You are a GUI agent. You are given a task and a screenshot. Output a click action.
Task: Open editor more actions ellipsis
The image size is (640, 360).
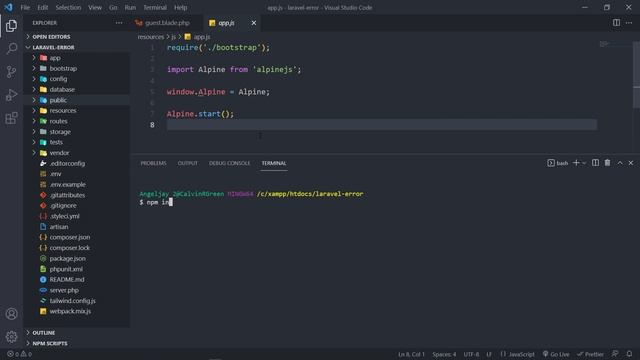tap(629, 23)
